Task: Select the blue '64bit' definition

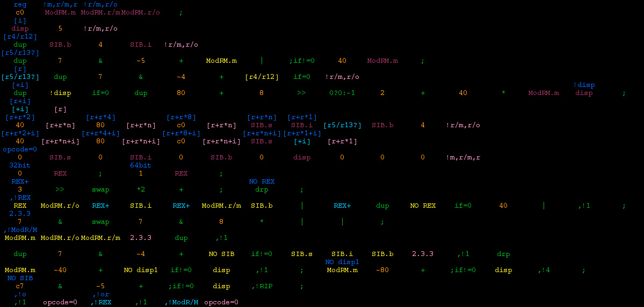Action: [141, 166]
